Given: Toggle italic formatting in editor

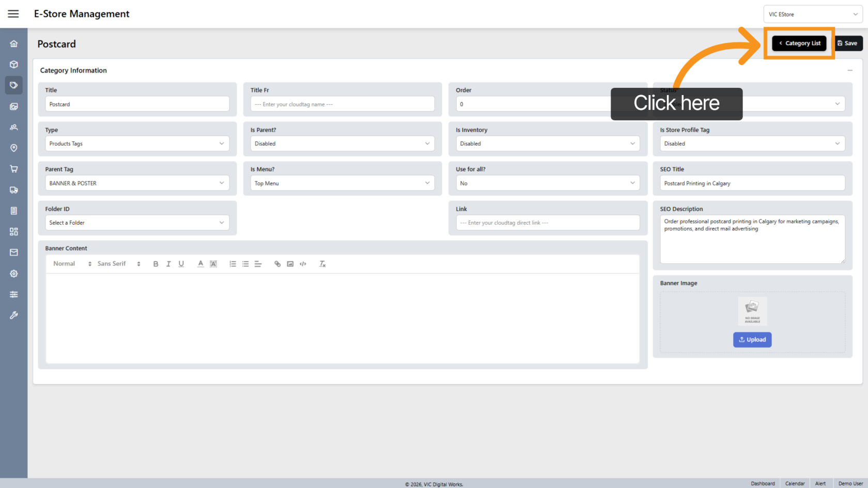Looking at the screenshot, I should [168, 264].
